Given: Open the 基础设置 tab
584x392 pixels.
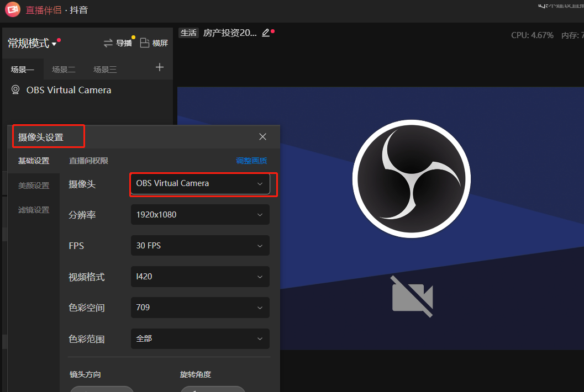Looking at the screenshot, I should click(34, 161).
